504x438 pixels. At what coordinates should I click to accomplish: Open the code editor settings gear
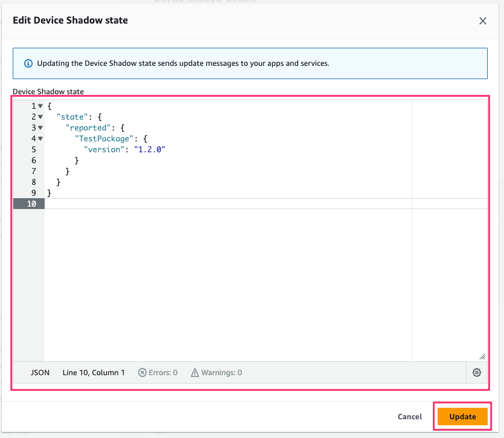coord(477,372)
